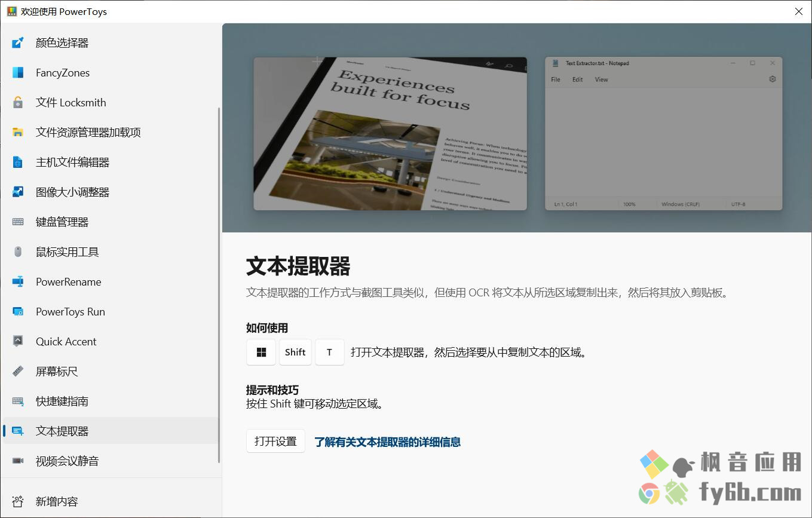Click the 键盘管理器 keyboard icon
The width and height of the screenshot is (812, 518).
18,222
